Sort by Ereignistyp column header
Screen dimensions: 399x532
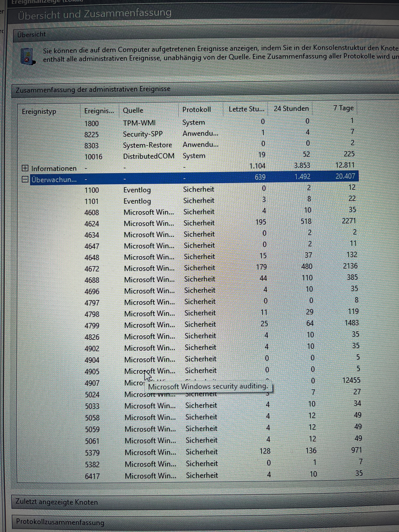(x=39, y=112)
